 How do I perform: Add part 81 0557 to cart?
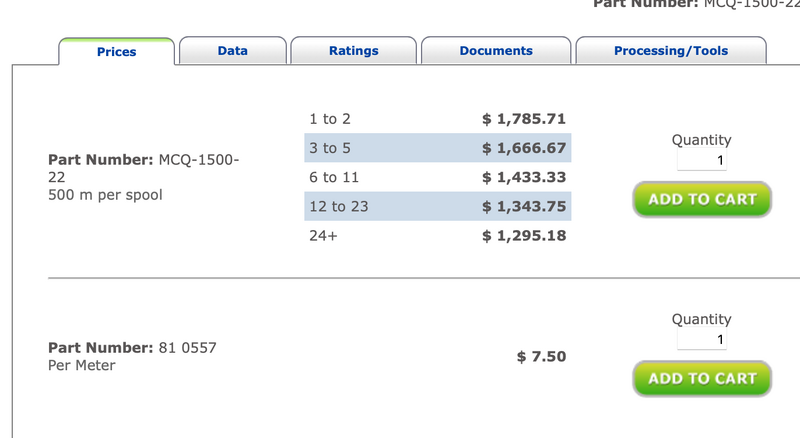[702, 378]
